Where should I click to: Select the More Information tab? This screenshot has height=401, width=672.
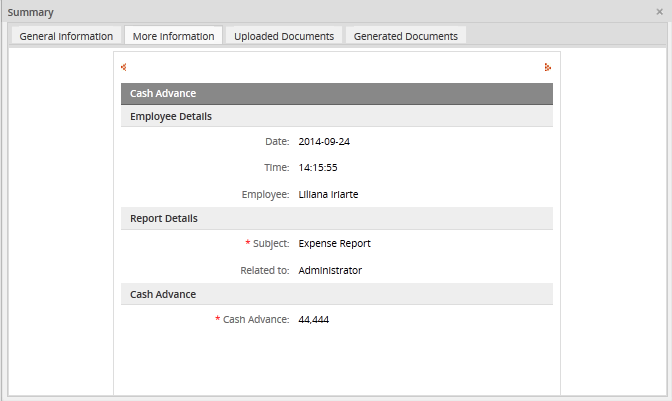click(173, 36)
